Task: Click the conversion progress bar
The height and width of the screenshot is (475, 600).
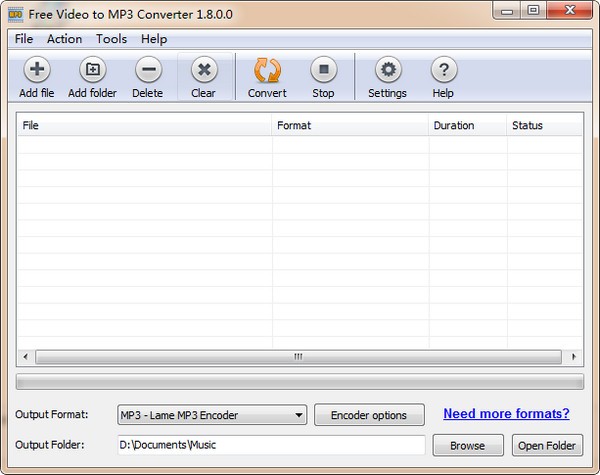Action: [300, 382]
